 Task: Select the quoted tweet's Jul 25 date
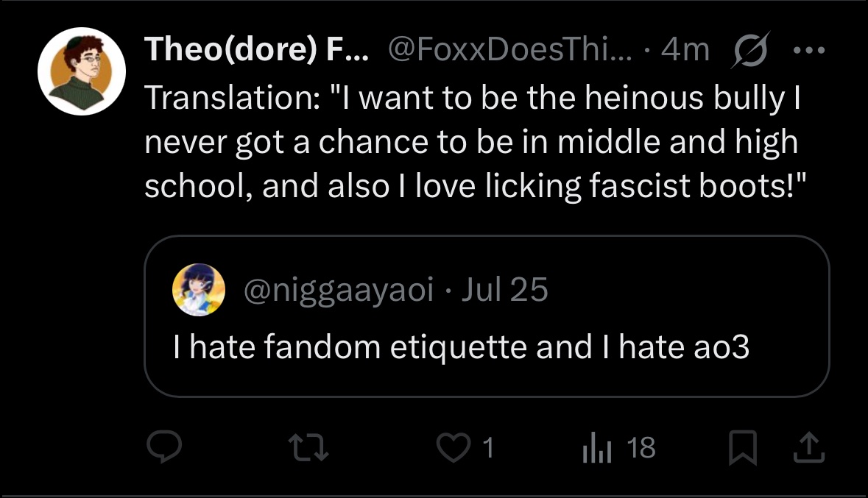tap(504, 289)
